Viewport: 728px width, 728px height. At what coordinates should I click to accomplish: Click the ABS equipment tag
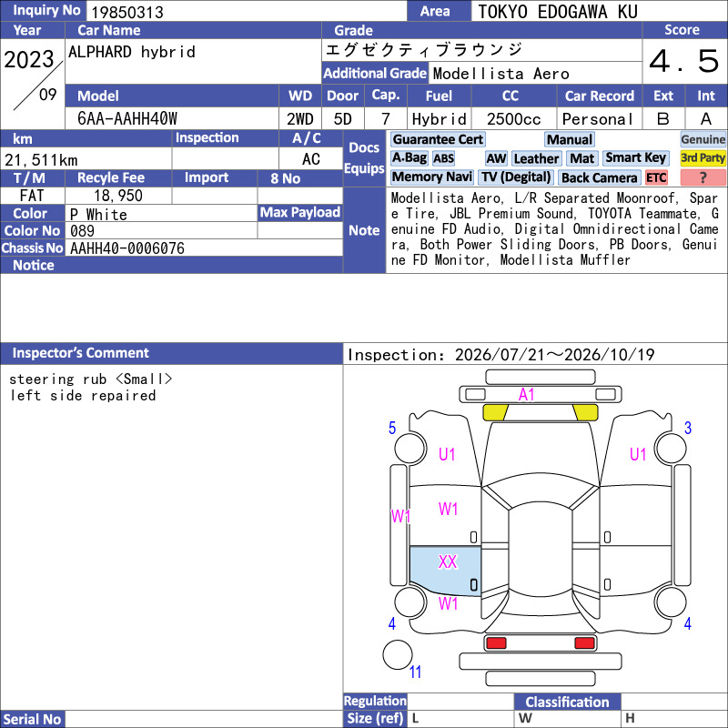(x=444, y=158)
